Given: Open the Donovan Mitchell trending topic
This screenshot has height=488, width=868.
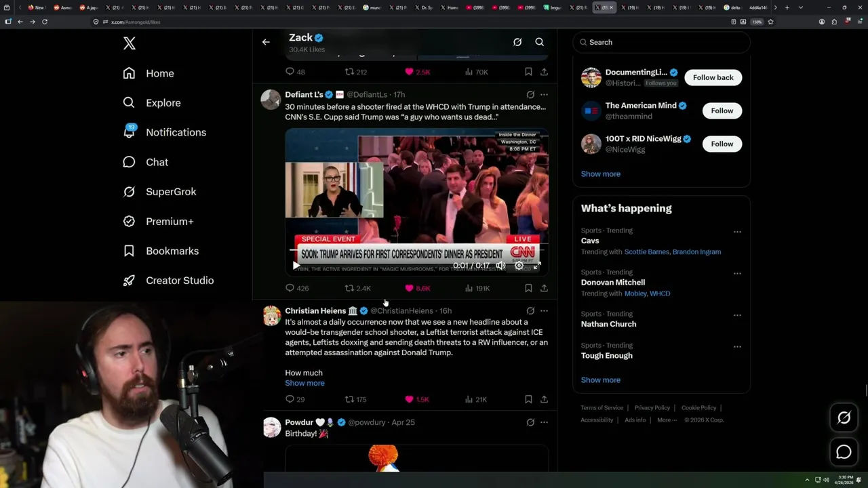Looking at the screenshot, I should [x=613, y=283].
